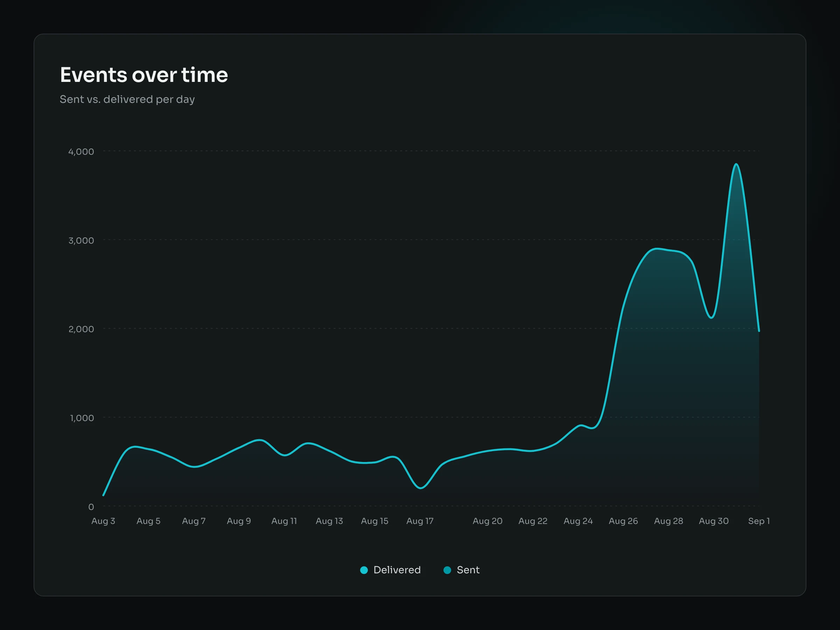Viewport: 840px width, 630px height.
Task: Toggle the Sent series in the legend
Action: point(461,570)
